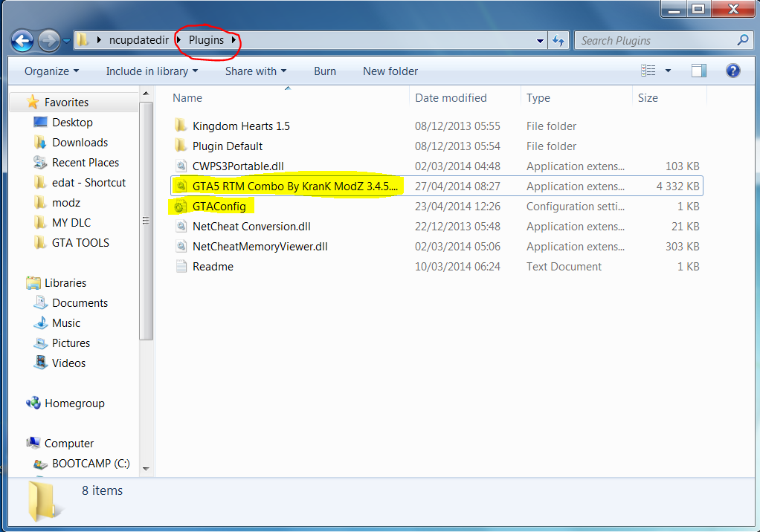
Task: Expand the arrow after Plugins in path
Action: point(234,40)
